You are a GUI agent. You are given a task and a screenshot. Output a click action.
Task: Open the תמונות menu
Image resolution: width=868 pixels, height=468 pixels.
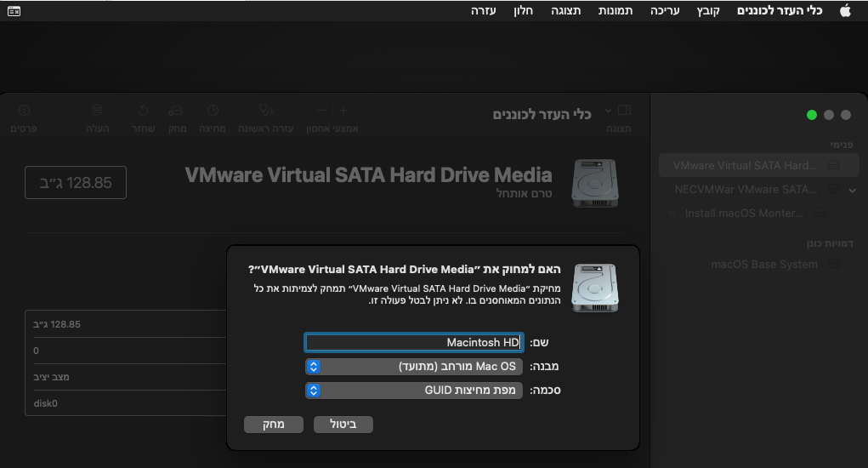click(615, 10)
